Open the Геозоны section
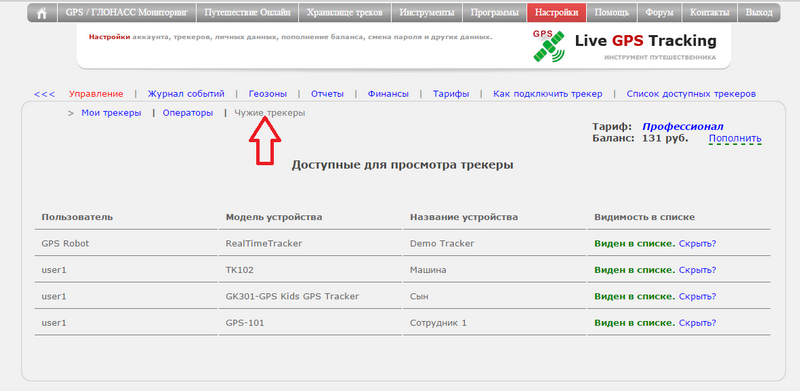This screenshot has height=391, width=800. 268,94
